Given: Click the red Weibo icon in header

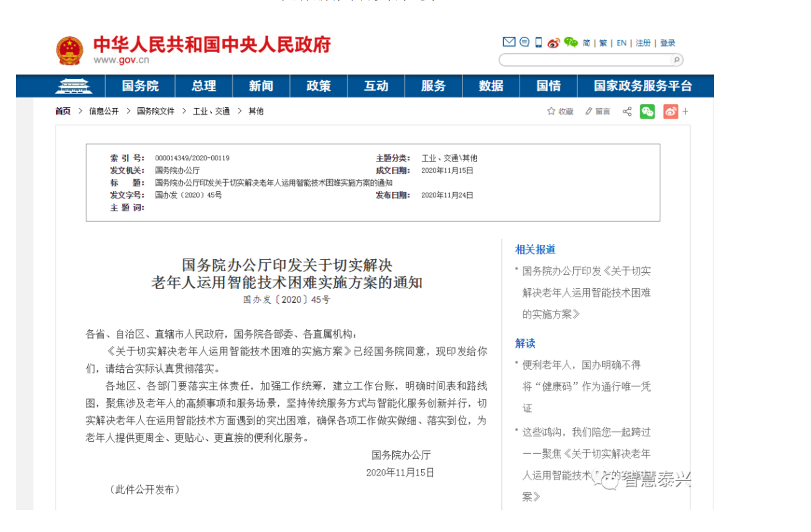Looking at the screenshot, I should pyautogui.click(x=553, y=43).
